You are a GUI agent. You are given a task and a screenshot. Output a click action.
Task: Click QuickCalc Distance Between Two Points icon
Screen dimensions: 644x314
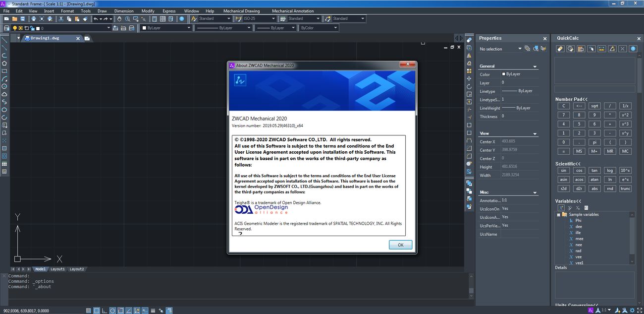602,49
